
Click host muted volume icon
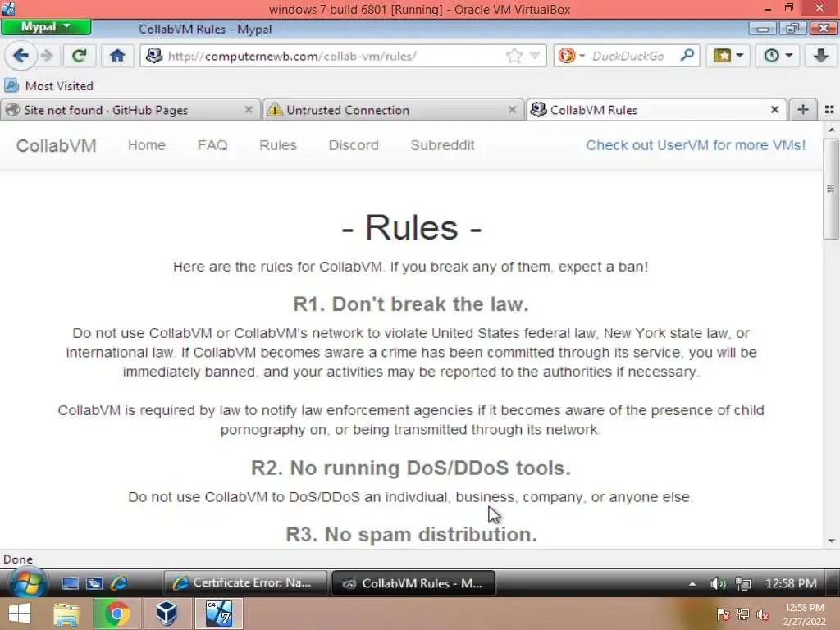(x=763, y=614)
